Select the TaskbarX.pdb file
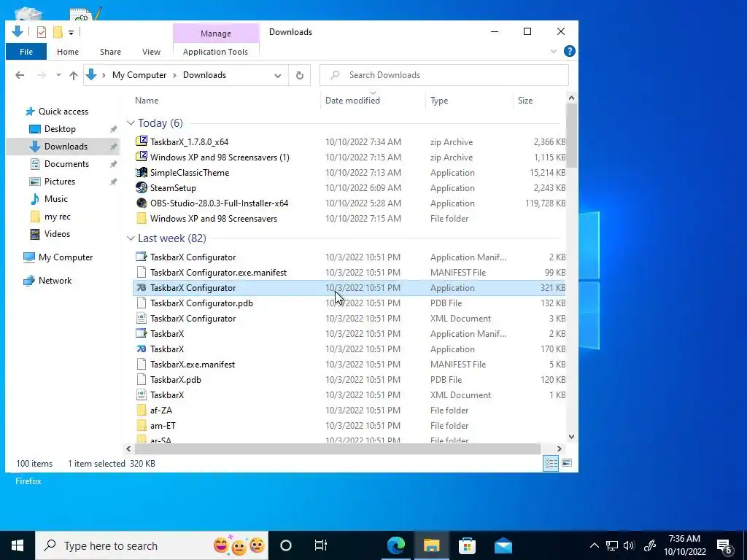The height and width of the screenshot is (560, 747). (175, 379)
